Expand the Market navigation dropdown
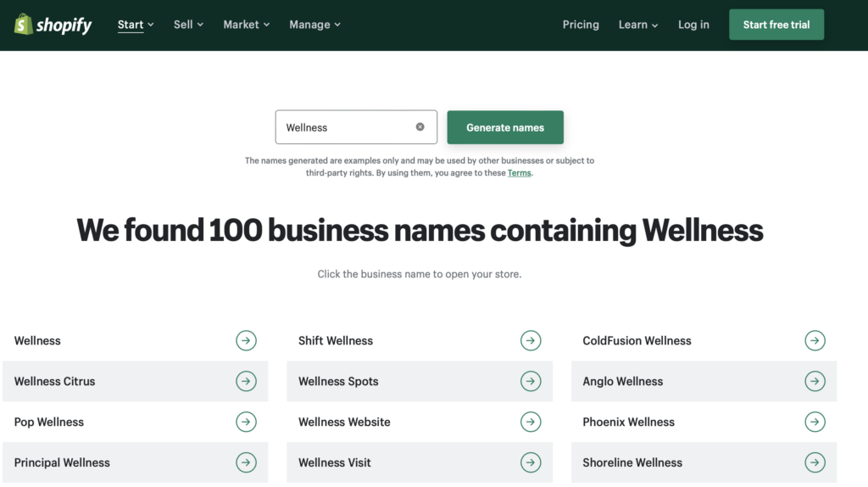The width and height of the screenshot is (868, 487). [x=246, y=25]
